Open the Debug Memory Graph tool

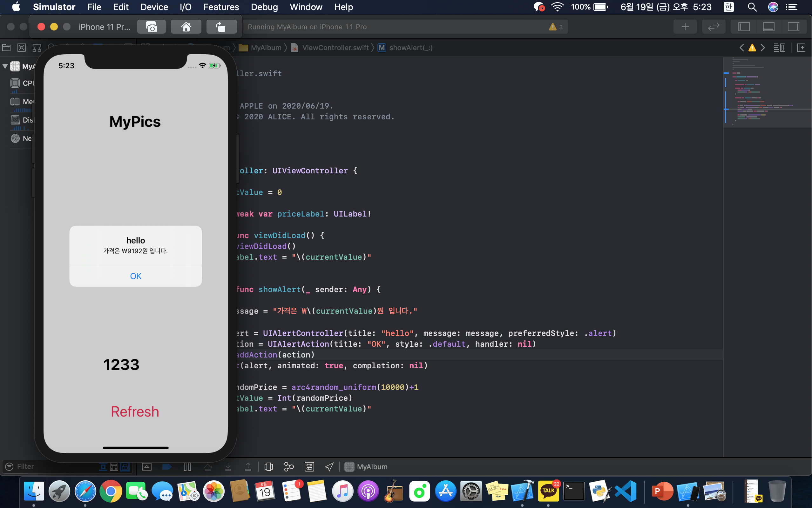(x=289, y=467)
